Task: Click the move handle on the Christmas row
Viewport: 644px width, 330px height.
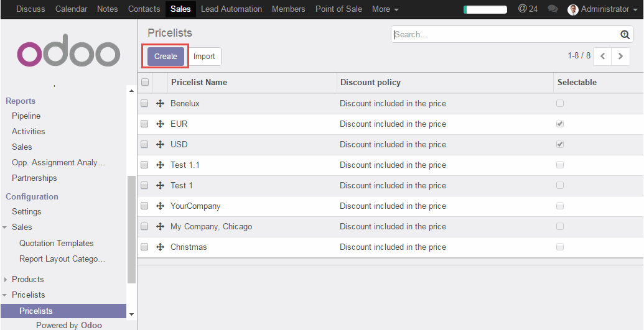Action: (x=160, y=247)
